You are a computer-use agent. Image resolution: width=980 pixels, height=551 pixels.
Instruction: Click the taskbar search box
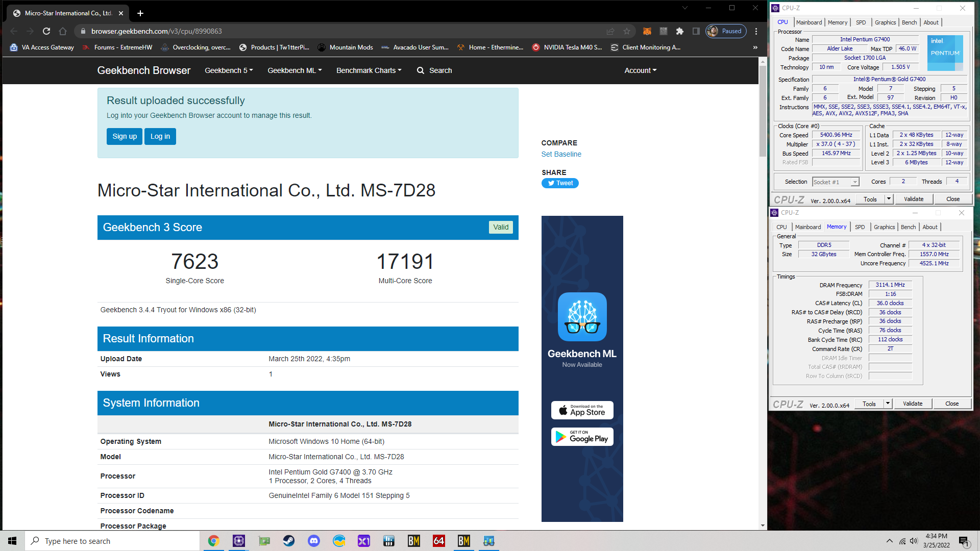[x=112, y=541]
